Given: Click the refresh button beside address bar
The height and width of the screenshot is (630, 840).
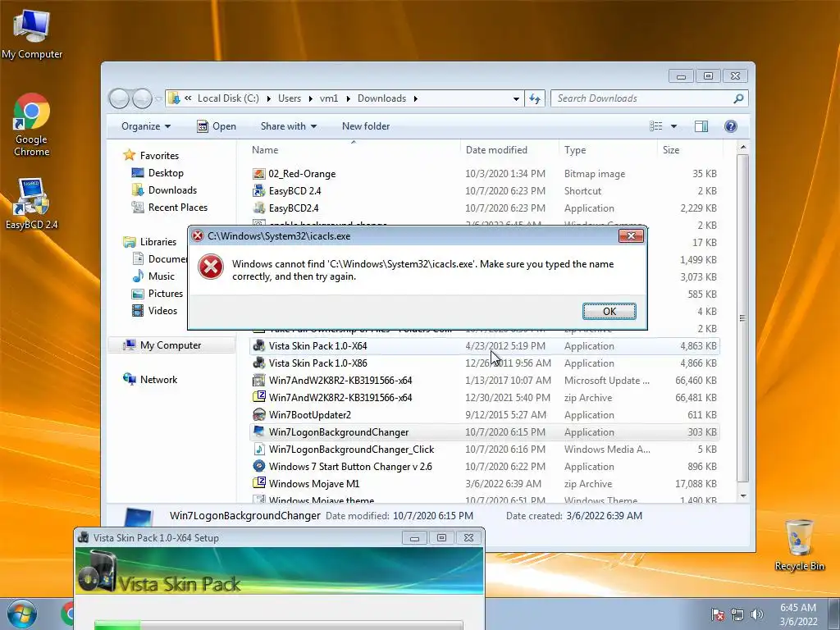Looking at the screenshot, I should pyautogui.click(x=535, y=98).
